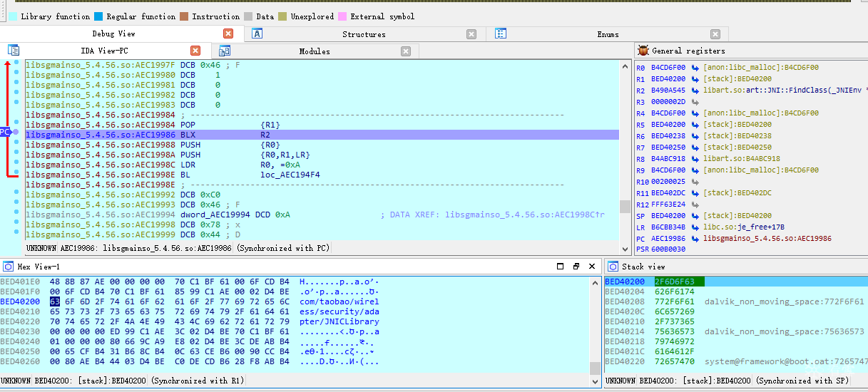Click Regular function legend color swatch
The image size is (868, 392).
pyautogui.click(x=98, y=16)
